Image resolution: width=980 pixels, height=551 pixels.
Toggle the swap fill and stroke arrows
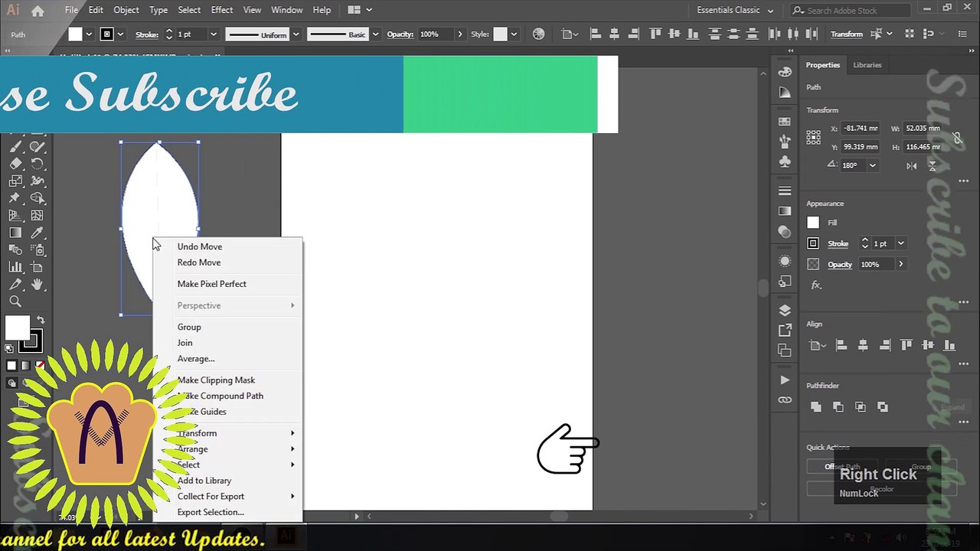[x=41, y=320]
